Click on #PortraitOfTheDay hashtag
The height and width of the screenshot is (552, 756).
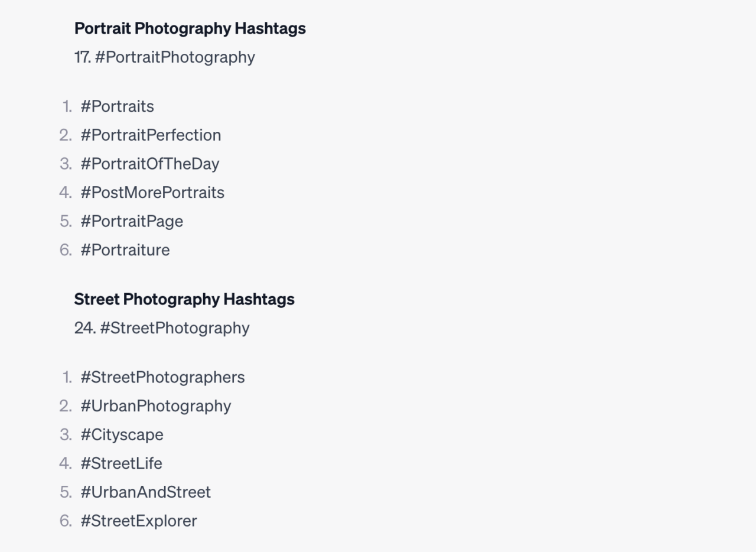point(149,164)
